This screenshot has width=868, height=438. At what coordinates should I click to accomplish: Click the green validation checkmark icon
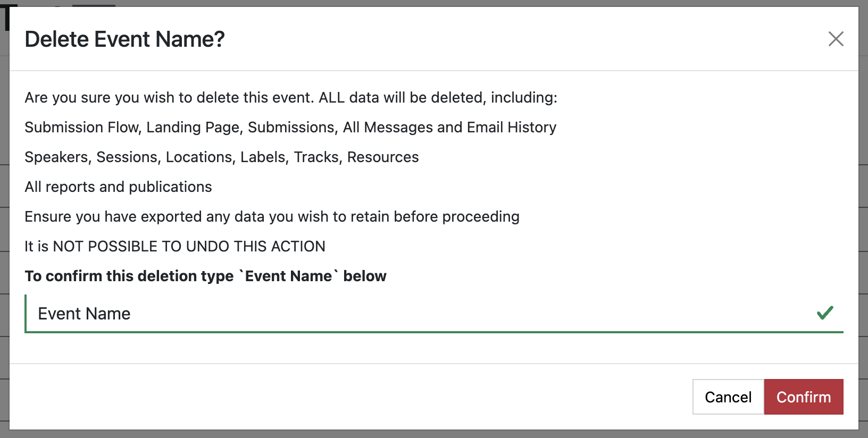[x=825, y=313]
